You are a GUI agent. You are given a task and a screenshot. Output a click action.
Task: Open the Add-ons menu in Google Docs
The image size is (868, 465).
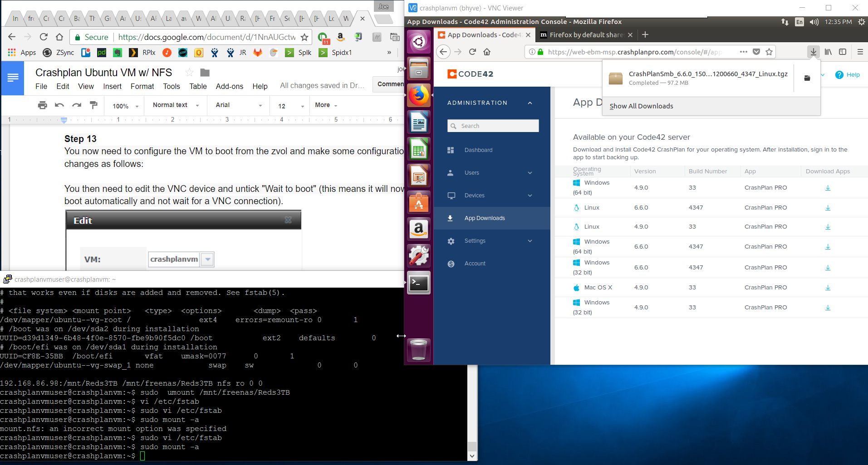pyautogui.click(x=230, y=86)
